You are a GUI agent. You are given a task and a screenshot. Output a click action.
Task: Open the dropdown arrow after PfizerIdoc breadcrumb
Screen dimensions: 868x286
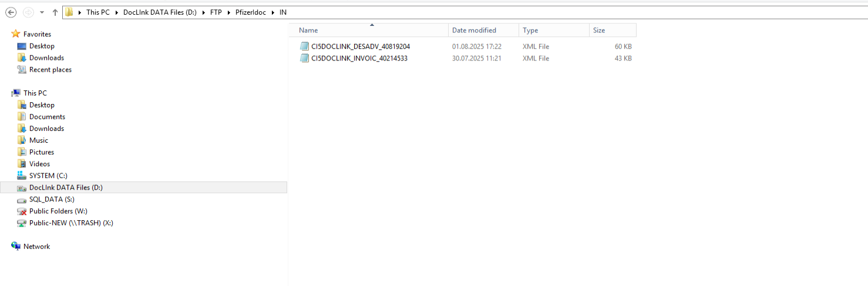coord(273,12)
